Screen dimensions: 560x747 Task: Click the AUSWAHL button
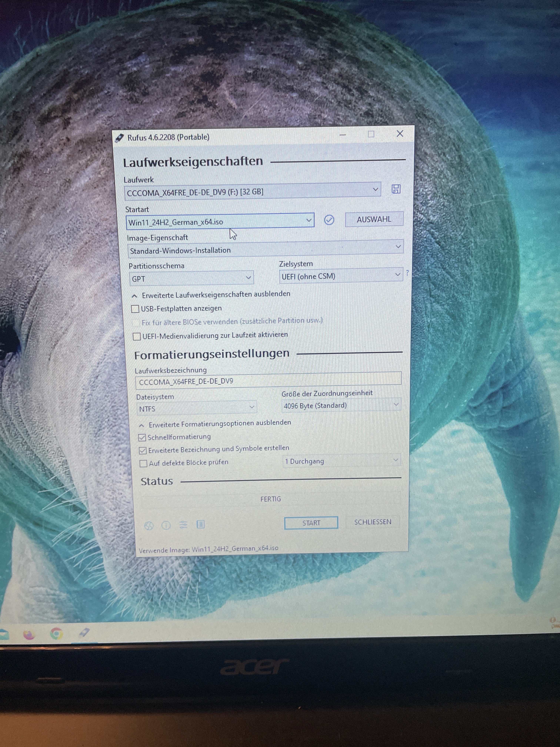(x=374, y=220)
